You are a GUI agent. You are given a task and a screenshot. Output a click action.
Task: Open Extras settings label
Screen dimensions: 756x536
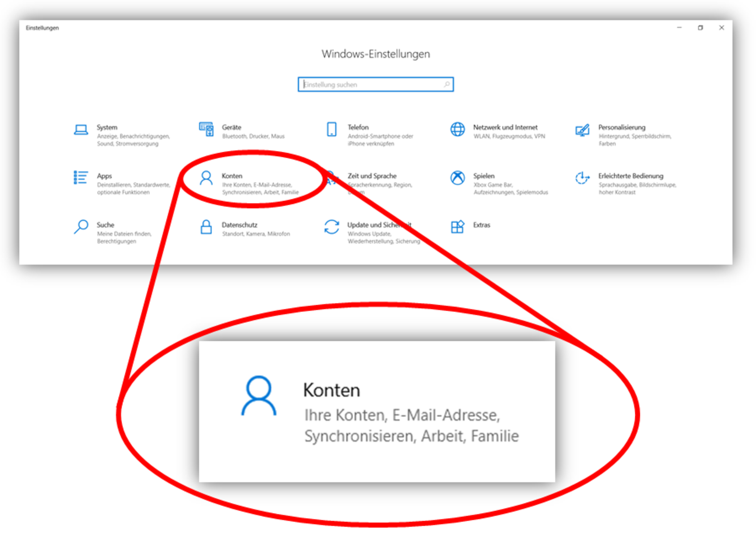[482, 225]
